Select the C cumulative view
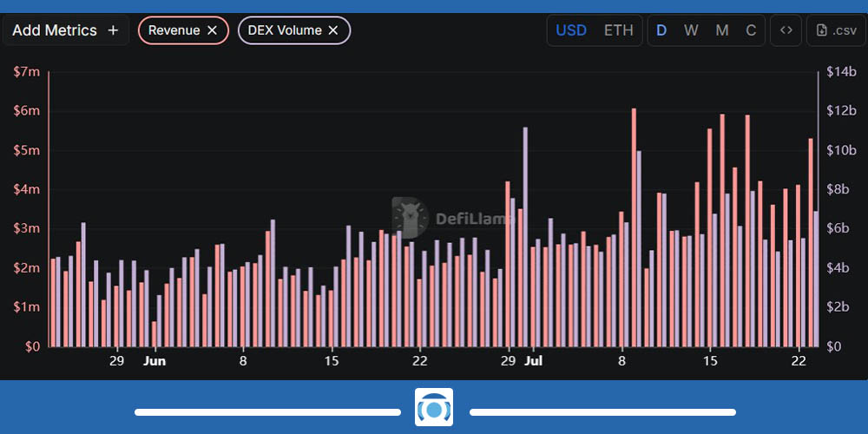Viewport: 868px width, 434px height. (751, 30)
